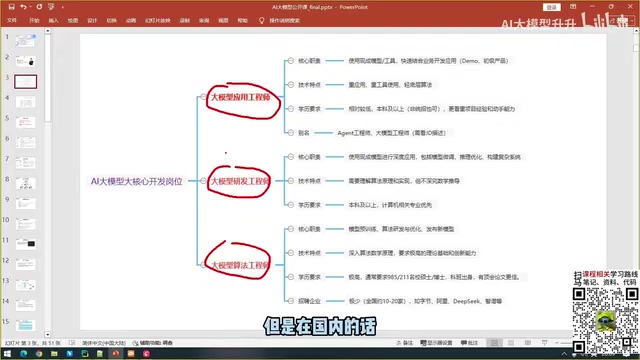Start slideshow from beginning quick access icon
640x360 pixels.
[51, 7]
